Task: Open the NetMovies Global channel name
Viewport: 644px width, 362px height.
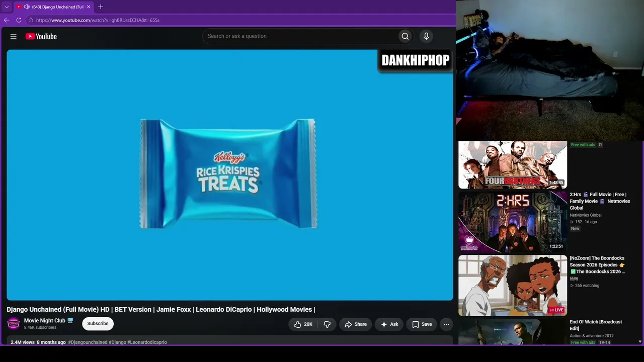Action: click(586, 215)
